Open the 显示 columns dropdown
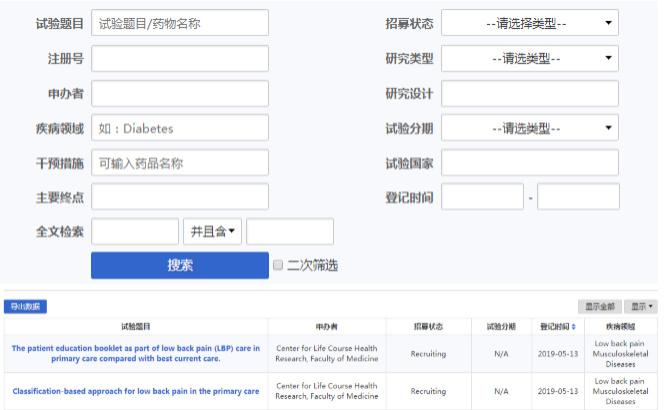 coord(641,307)
